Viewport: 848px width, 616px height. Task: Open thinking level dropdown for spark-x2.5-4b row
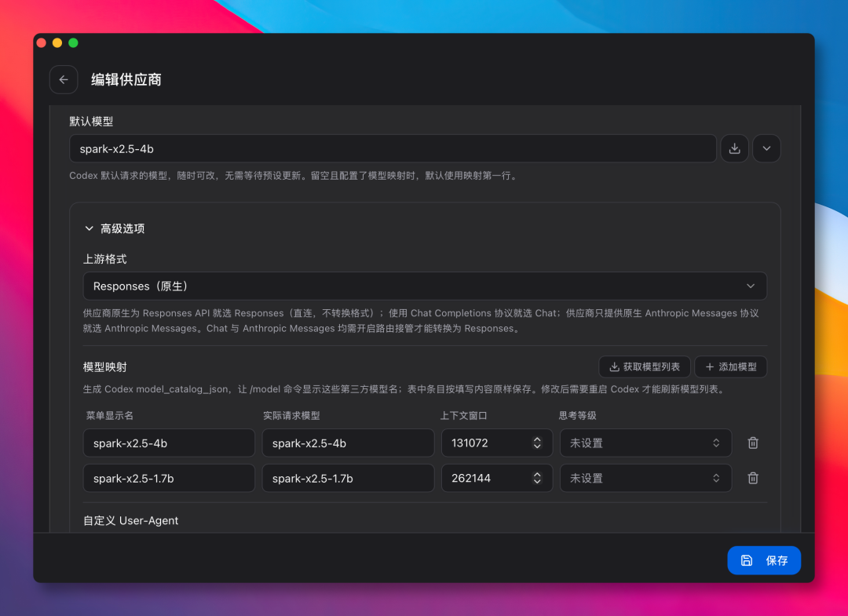coord(645,443)
